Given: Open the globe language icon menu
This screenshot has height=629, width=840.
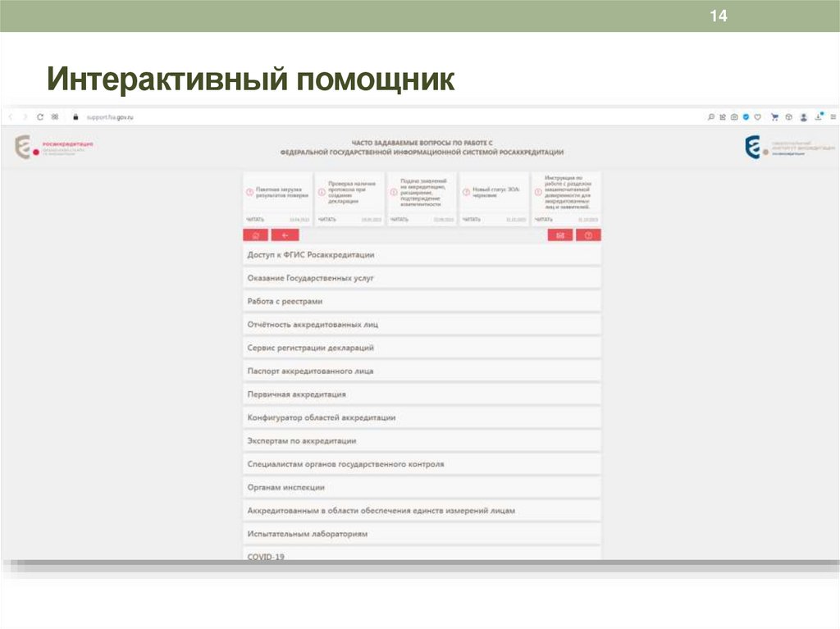Looking at the screenshot, I should pyautogui.click(x=789, y=116).
